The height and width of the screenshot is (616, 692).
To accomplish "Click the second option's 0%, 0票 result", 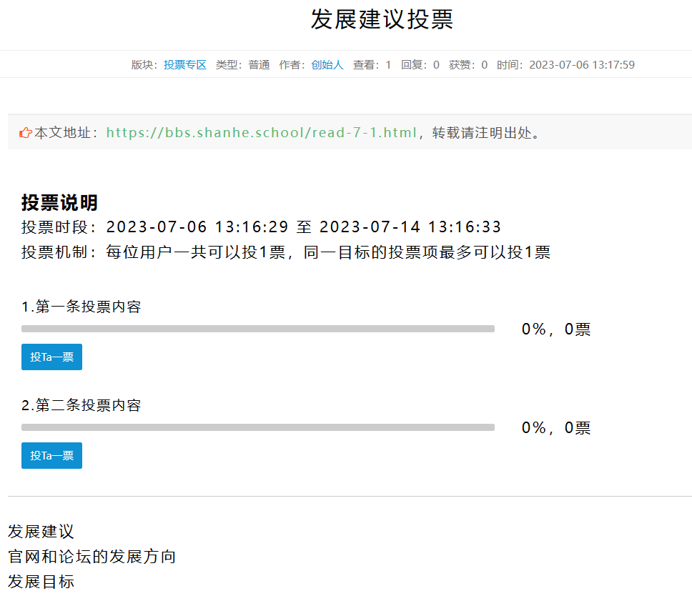I will (555, 427).
